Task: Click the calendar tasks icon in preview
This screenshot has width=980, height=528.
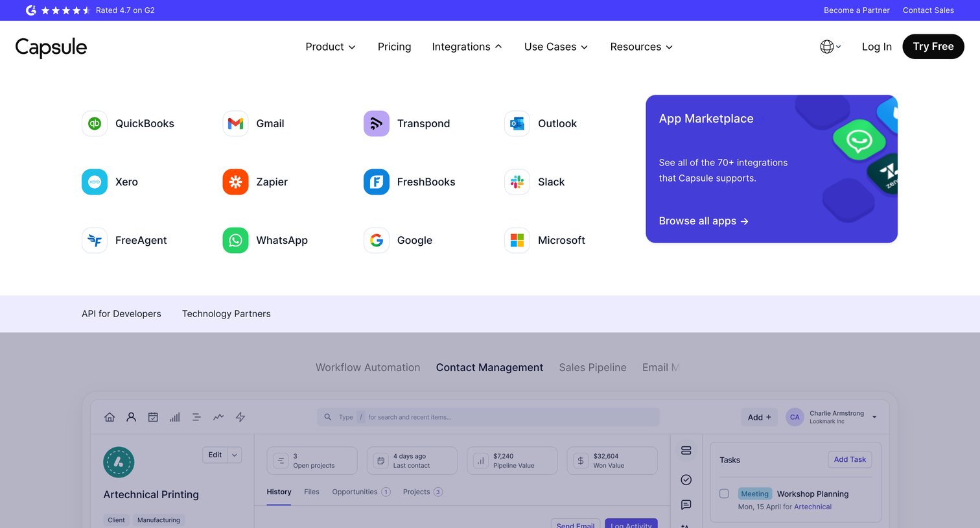Action: pos(153,417)
